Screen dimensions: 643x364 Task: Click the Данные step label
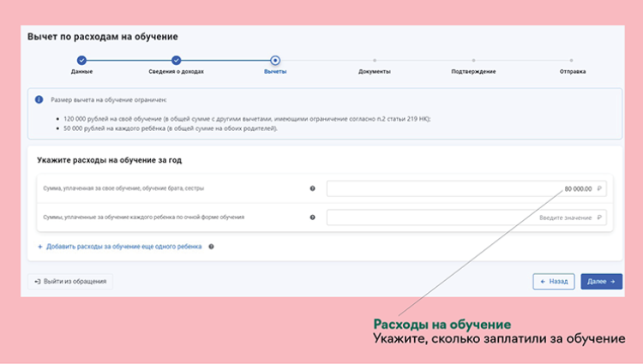click(81, 71)
